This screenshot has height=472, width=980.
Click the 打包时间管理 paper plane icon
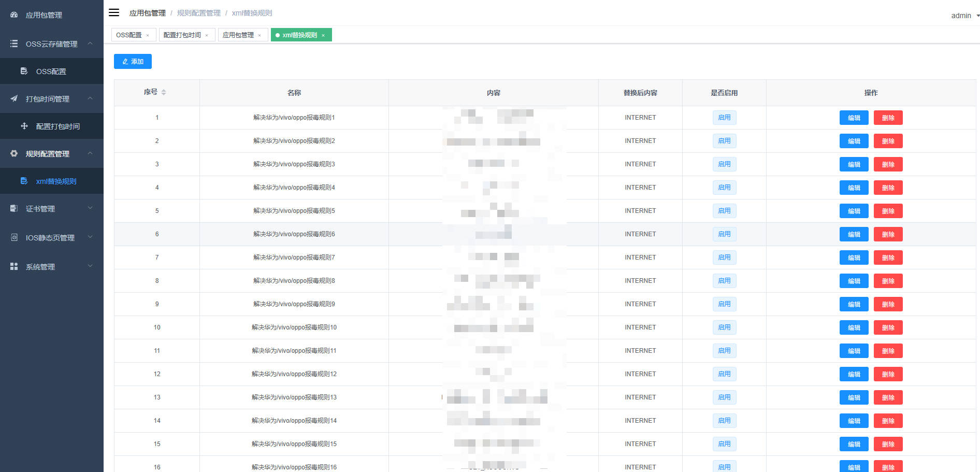click(x=14, y=98)
